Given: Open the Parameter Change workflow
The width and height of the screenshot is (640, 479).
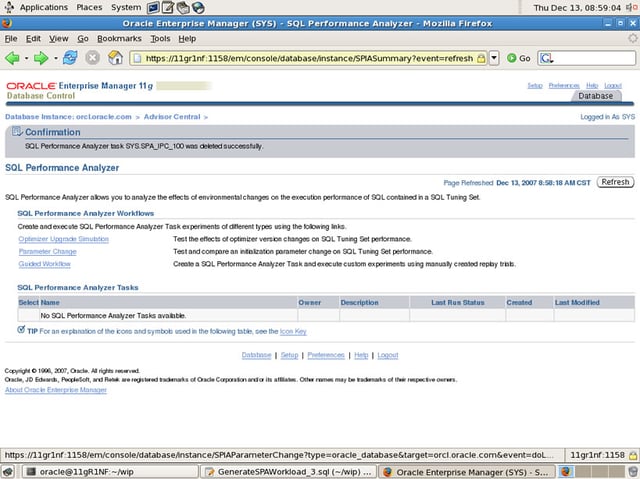Looking at the screenshot, I should pyautogui.click(x=48, y=252).
